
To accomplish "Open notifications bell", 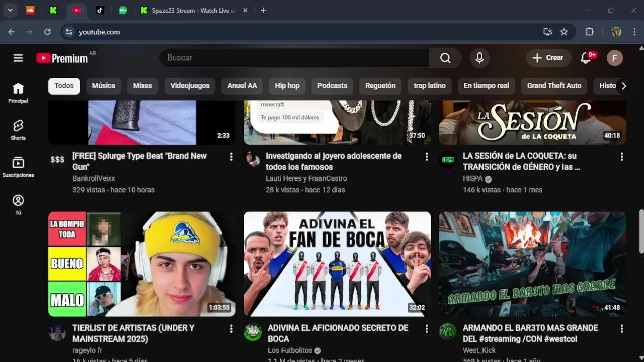I will (x=586, y=58).
